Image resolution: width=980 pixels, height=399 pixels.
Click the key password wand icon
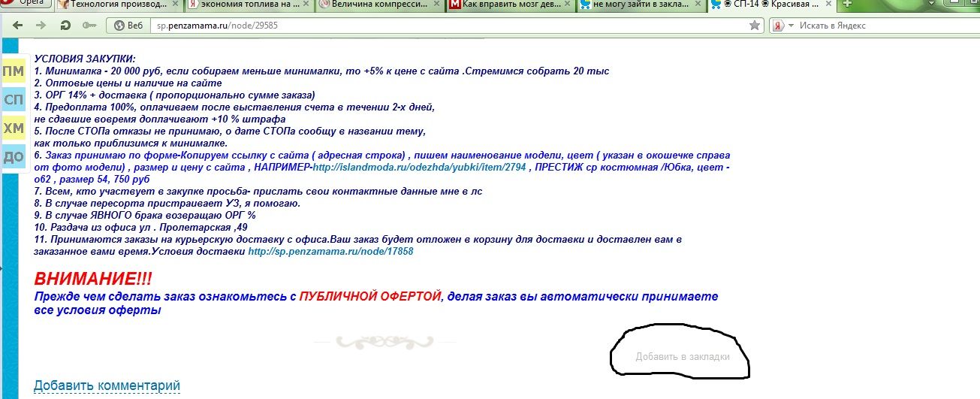[x=89, y=25]
